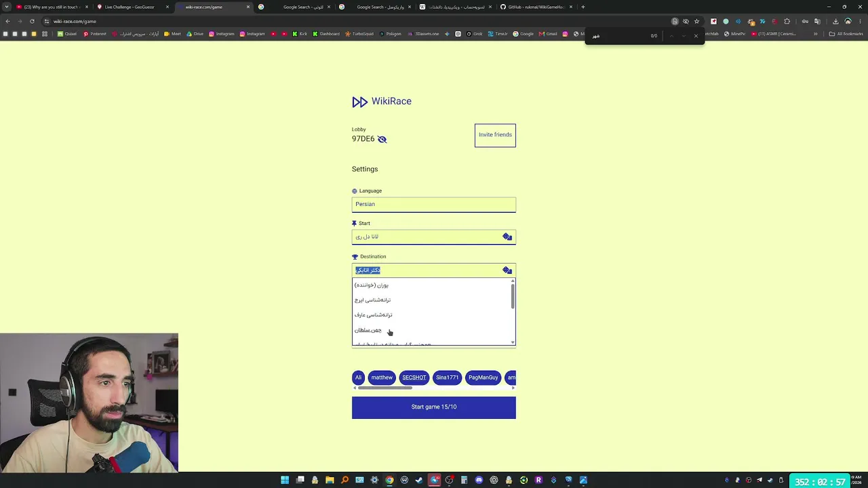
Task: Click the PagManGuy player chip
Action: pos(483,378)
